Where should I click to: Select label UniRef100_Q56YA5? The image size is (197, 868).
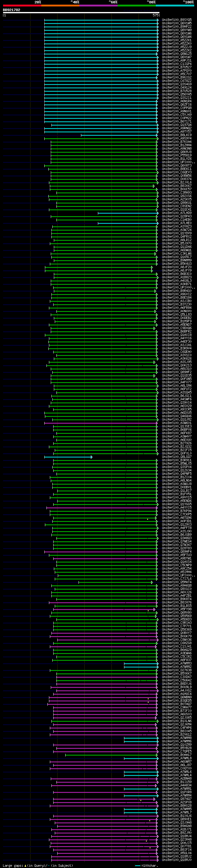click(177, 94)
